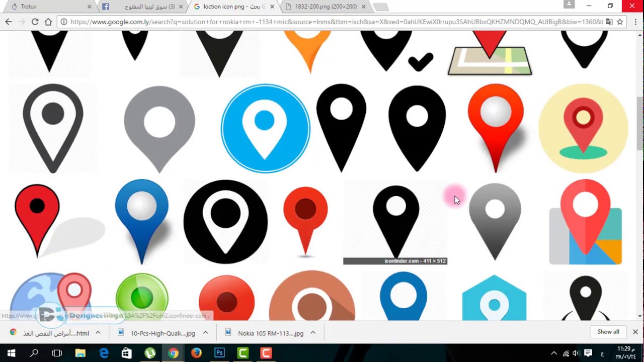Expand options for 10-Pcs-High-Quali download
This screenshot has height=362, width=644.
[205, 333]
